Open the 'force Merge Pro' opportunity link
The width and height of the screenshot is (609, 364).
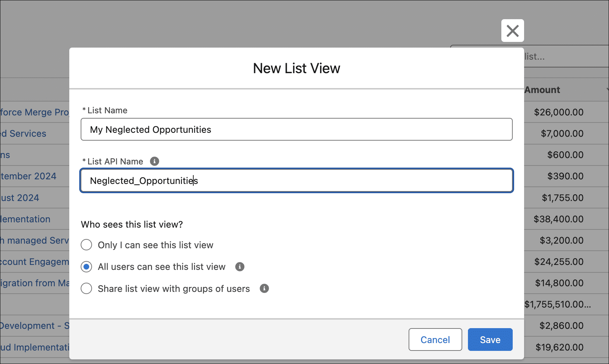[35, 112]
